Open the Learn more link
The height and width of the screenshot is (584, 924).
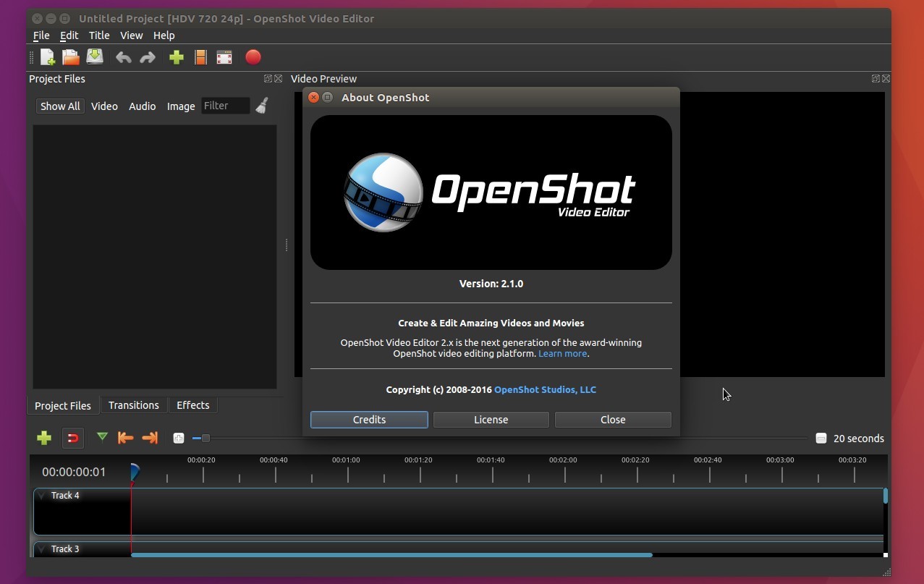(x=561, y=353)
